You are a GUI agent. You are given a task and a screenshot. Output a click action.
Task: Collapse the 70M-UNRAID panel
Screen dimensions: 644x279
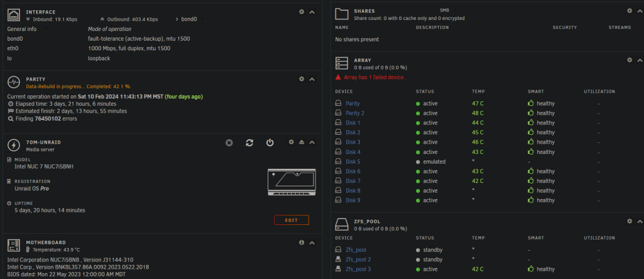click(x=312, y=142)
